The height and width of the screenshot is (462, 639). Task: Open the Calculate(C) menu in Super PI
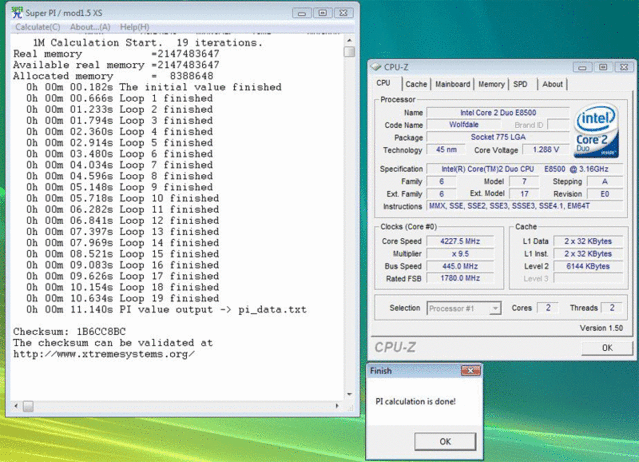38,27
